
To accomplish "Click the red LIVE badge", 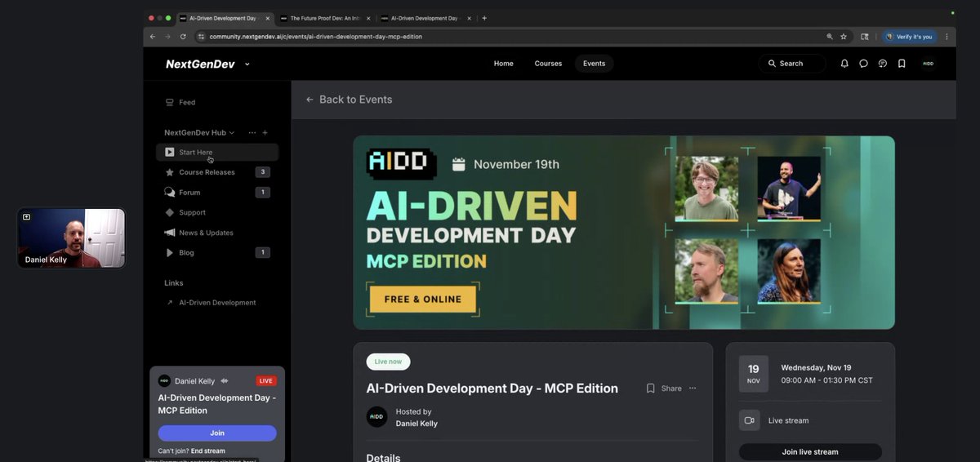I will [x=265, y=381].
